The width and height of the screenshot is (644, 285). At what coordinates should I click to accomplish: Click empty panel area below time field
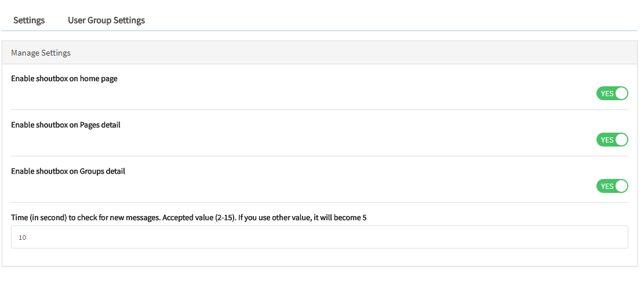point(319,257)
